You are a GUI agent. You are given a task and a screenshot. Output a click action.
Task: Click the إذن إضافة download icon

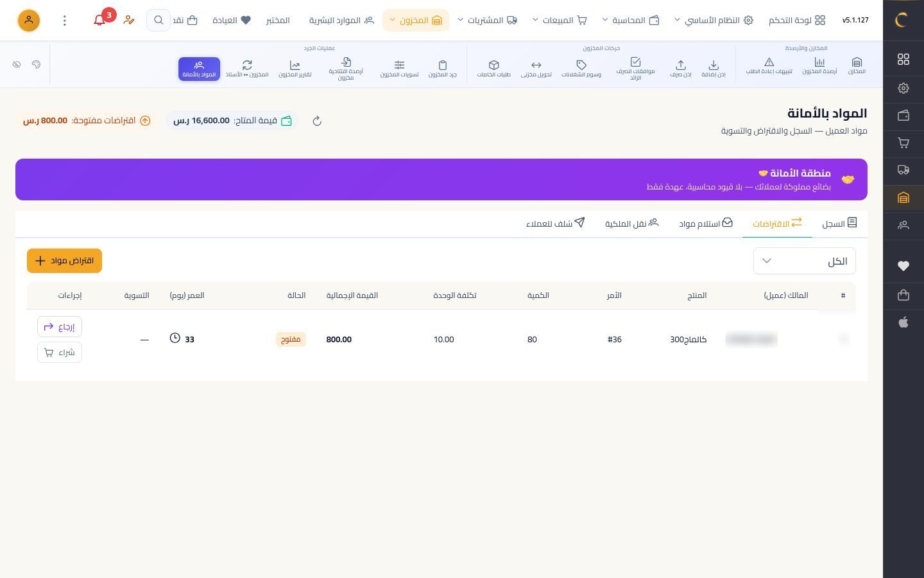[x=714, y=65]
